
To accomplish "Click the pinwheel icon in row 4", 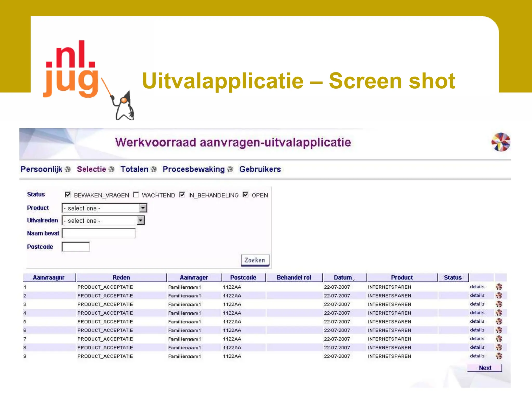I will click(499, 312).
